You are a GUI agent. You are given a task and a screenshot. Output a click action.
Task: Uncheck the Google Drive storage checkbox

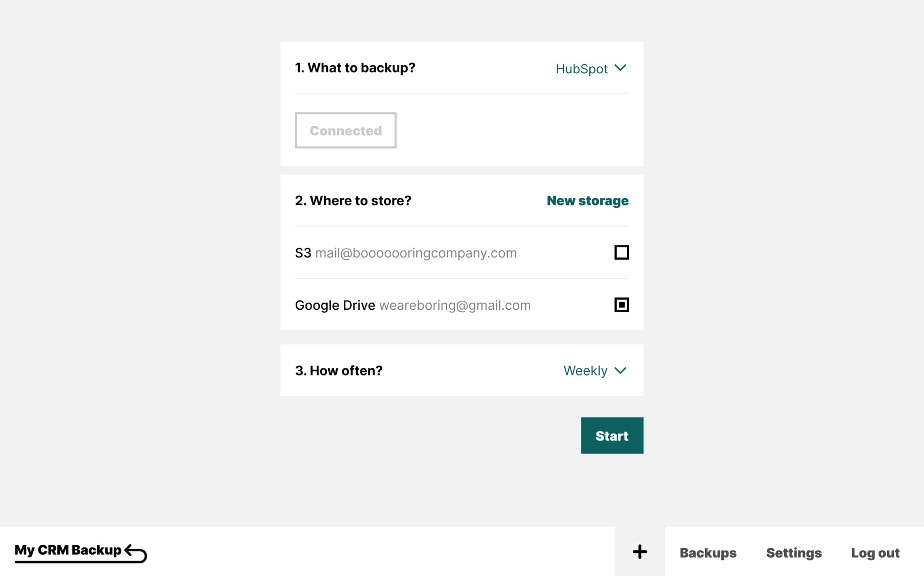click(x=621, y=305)
